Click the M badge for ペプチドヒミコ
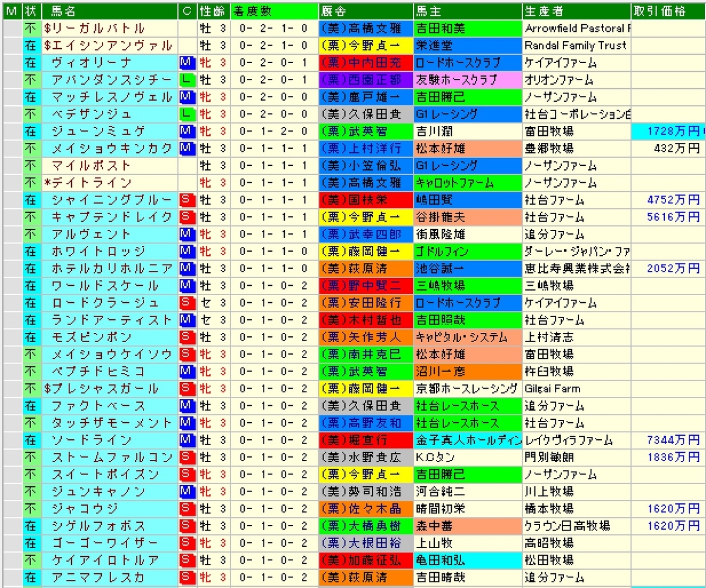 [187, 372]
